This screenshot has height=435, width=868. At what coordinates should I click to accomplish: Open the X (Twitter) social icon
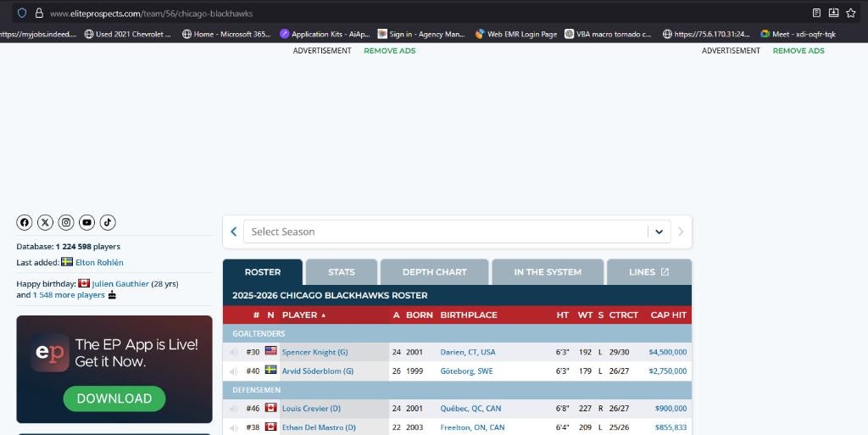[x=46, y=222]
